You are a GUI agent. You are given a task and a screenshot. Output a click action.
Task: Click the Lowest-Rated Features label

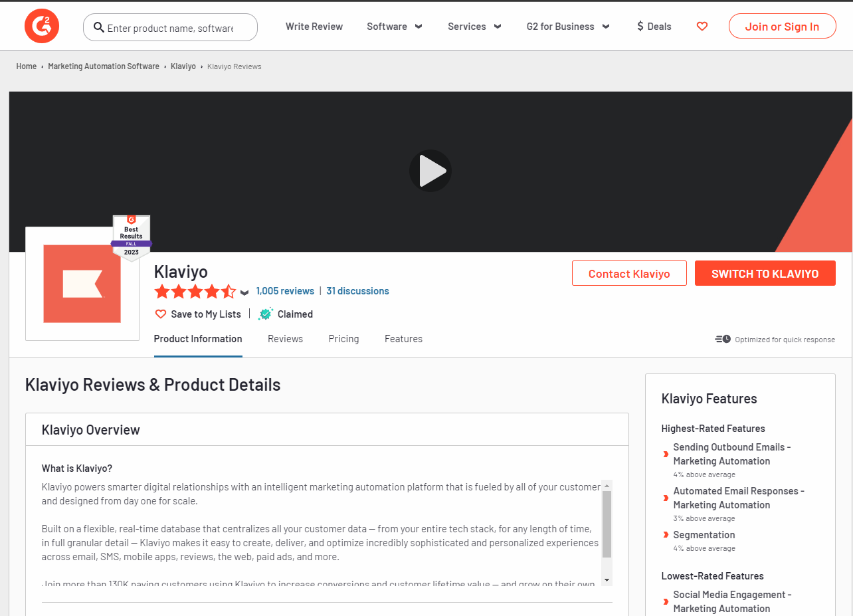pyautogui.click(x=713, y=576)
